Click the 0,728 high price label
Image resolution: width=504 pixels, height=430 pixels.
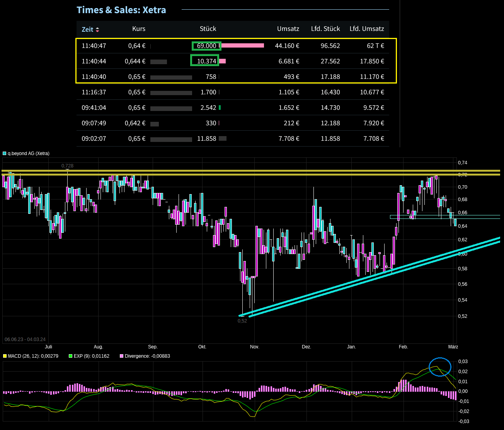coord(67,166)
